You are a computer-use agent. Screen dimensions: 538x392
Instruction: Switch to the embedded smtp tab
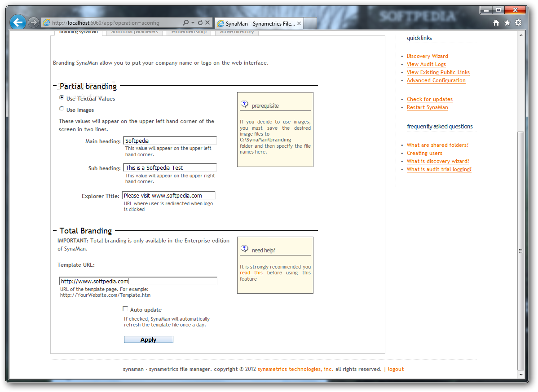point(189,32)
